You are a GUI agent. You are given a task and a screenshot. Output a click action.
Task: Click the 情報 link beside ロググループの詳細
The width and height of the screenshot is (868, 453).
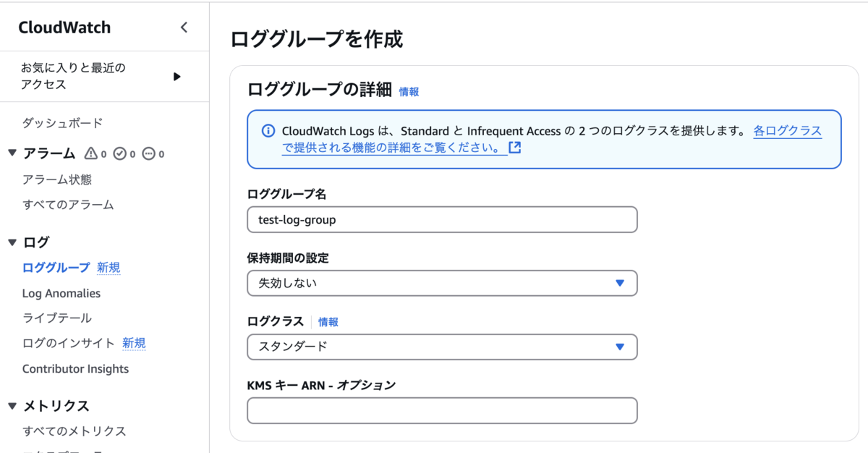point(409,92)
